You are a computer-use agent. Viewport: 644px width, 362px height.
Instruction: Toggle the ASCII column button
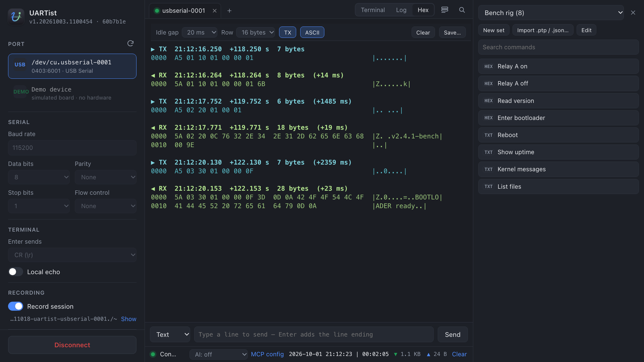pos(312,33)
